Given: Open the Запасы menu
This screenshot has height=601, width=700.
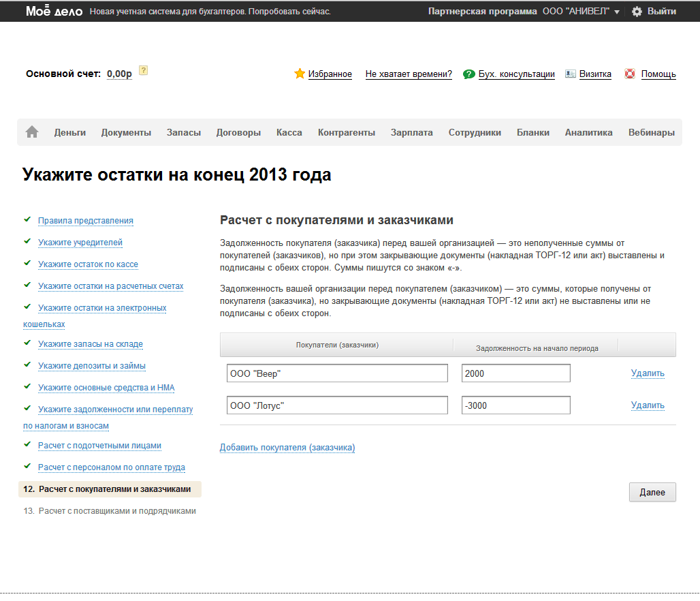Looking at the screenshot, I should pos(183,132).
